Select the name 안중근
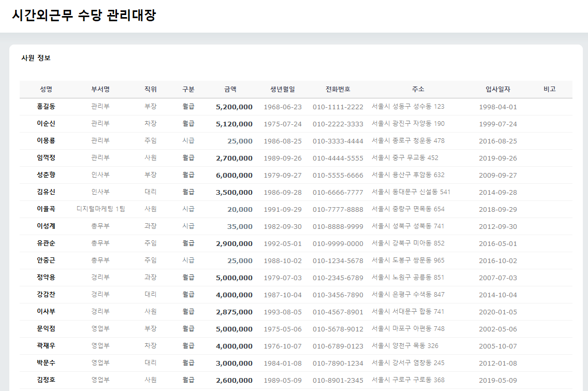This screenshot has height=391, width=588. 46,260
